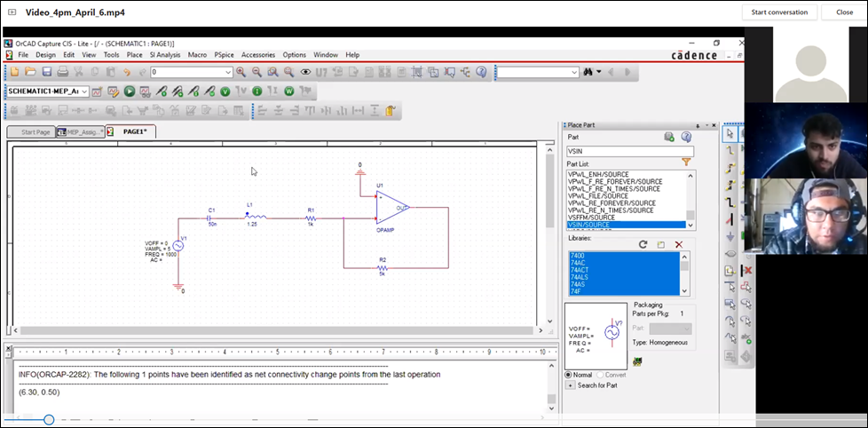This screenshot has height=428, width=868.
Task: Zoom to fit all with magnifier icon
Action: pyautogui.click(x=289, y=72)
